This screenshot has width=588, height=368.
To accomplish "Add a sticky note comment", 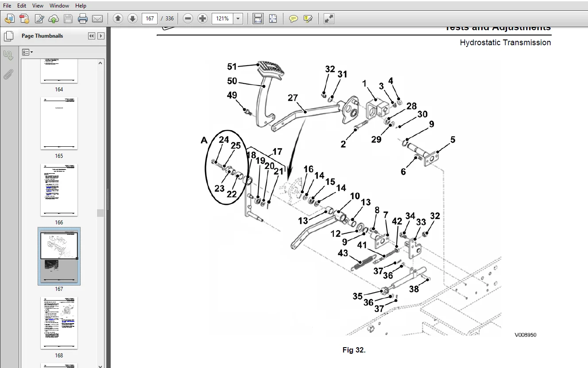I will click(293, 19).
